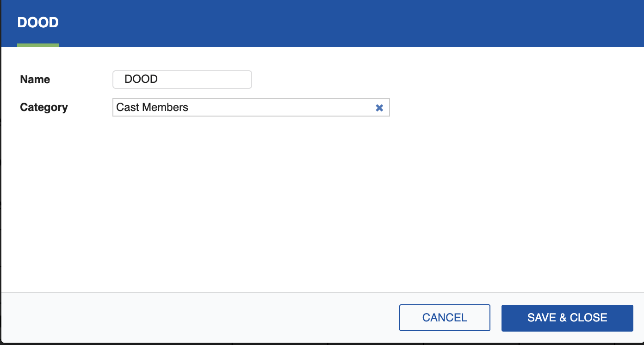Click the Name label
Image resolution: width=644 pixels, height=345 pixels.
35,79
